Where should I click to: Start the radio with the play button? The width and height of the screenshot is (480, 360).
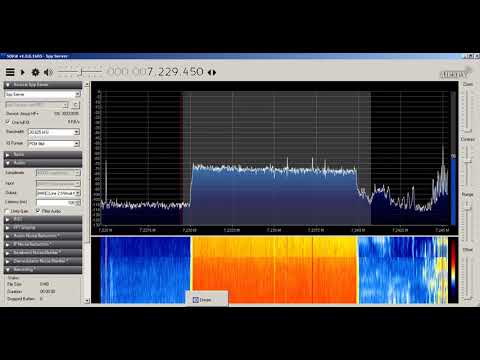coord(23,72)
